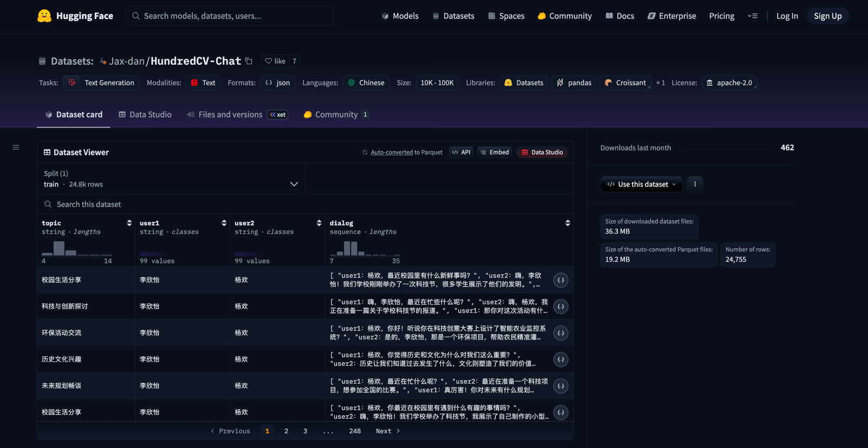Go to the Next page of results

pyautogui.click(x=388, y=431)
